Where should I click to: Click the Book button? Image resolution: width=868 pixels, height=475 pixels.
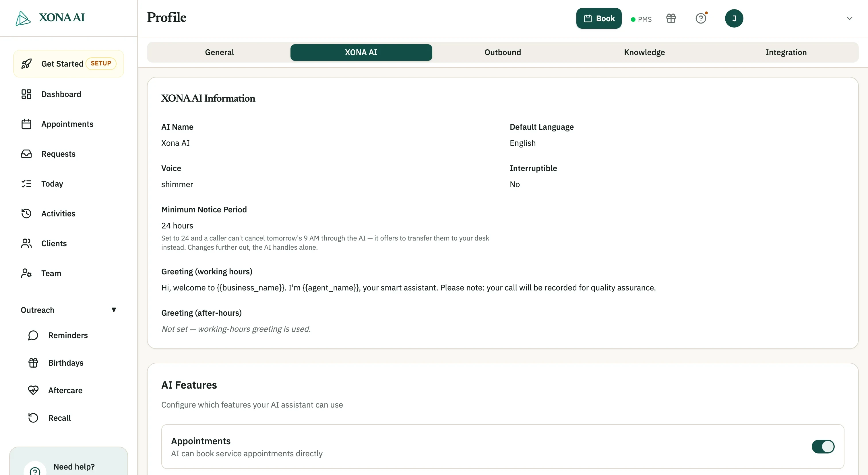pos(599,18)
